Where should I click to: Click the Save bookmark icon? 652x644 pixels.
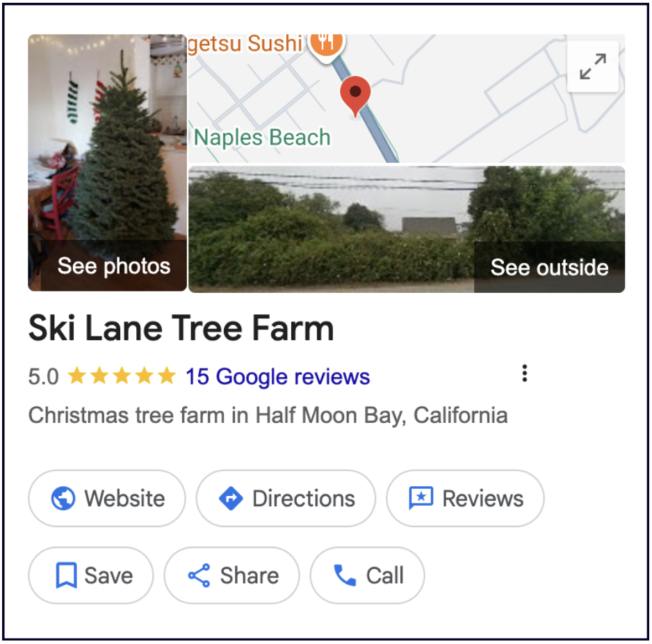point(66,576)
